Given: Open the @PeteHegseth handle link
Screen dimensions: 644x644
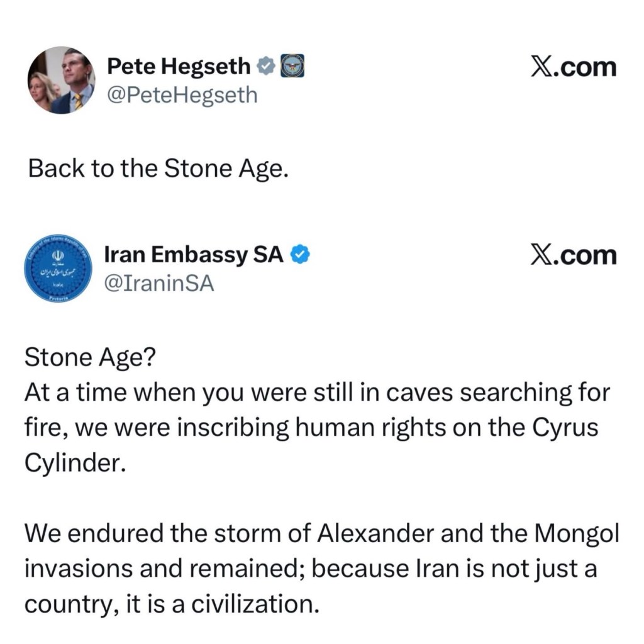Looking at the screenshot, I should [182, 95].
